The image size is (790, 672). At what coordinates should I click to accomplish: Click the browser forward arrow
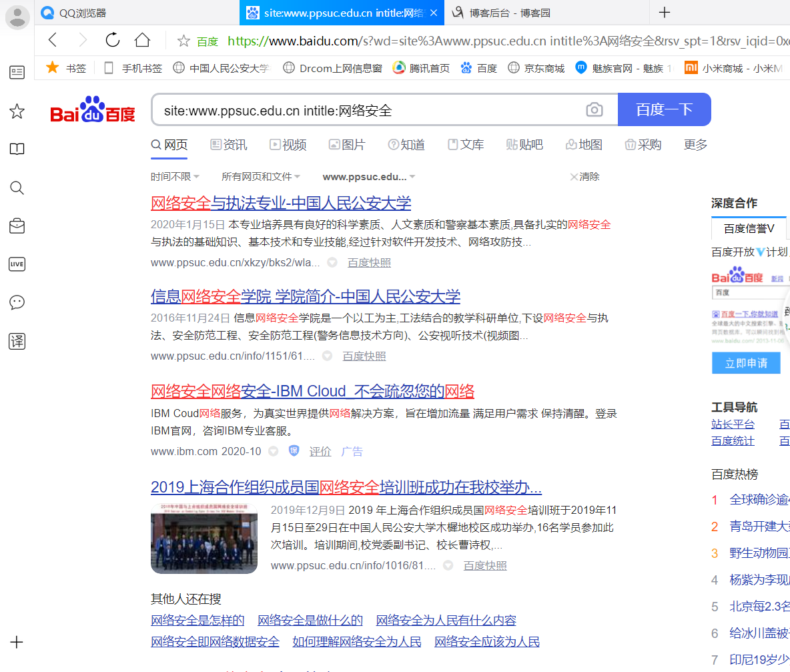(83, 40)
